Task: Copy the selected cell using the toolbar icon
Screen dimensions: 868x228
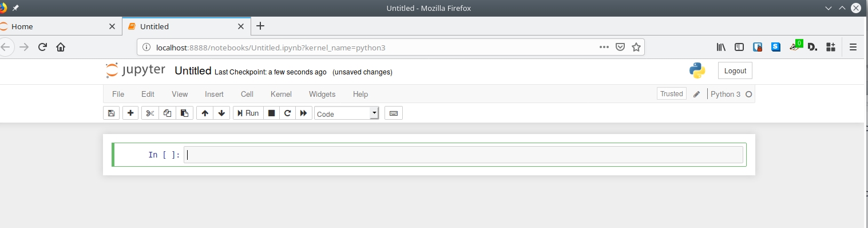Action: coord(167,113)
